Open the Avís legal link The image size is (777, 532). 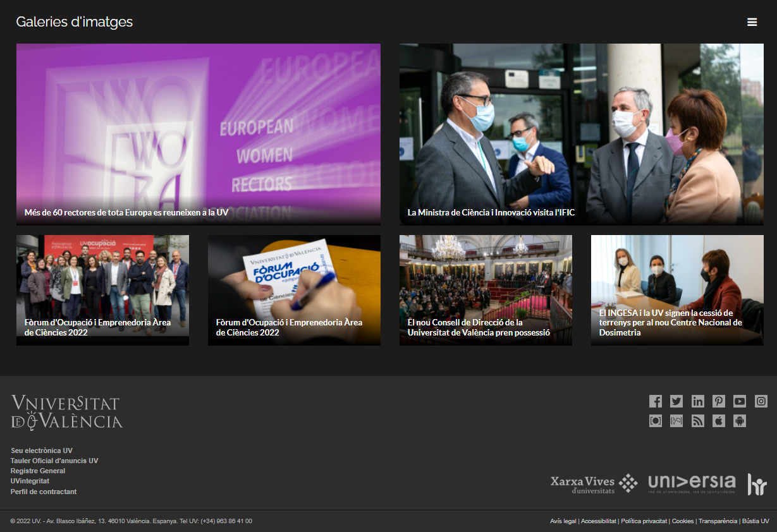tap(563, 521)
